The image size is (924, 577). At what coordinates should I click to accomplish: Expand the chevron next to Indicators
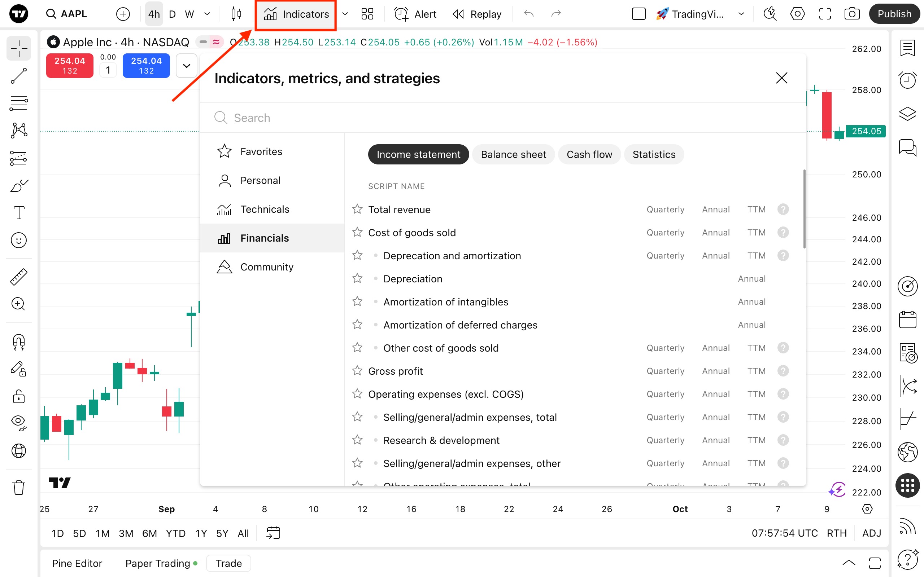(x=345, y=14)
